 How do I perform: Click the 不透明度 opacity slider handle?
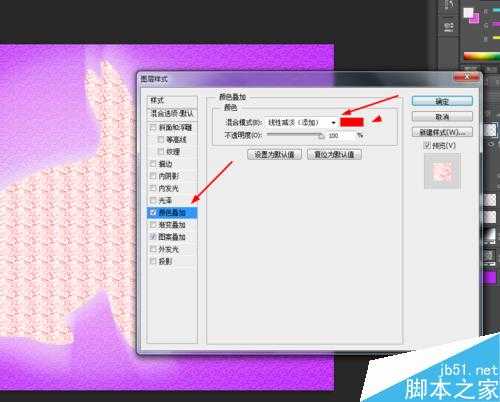click(321, 136)
